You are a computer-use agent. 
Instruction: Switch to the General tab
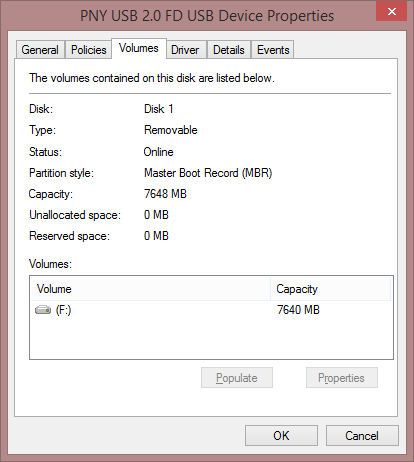click(x=40, y=50)
